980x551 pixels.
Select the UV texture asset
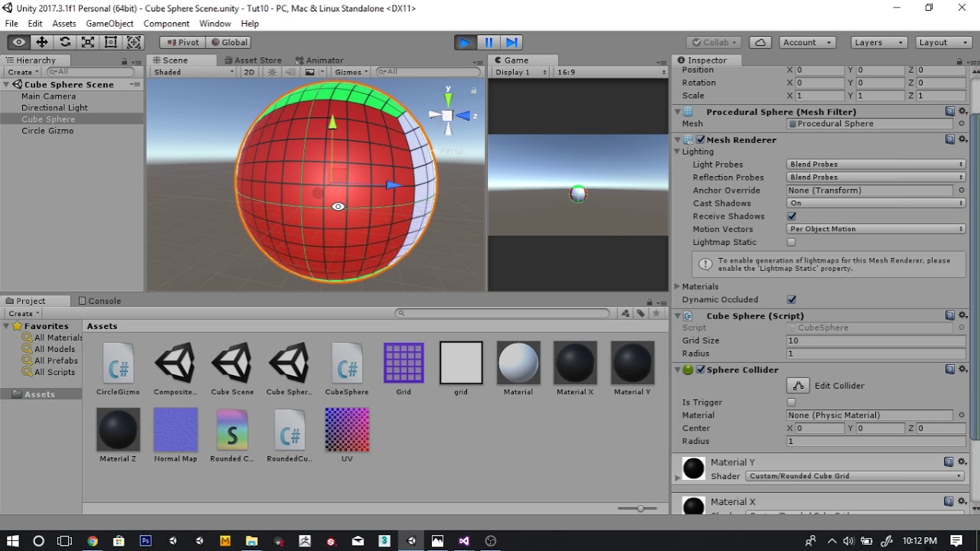click(x=347, y=435)
